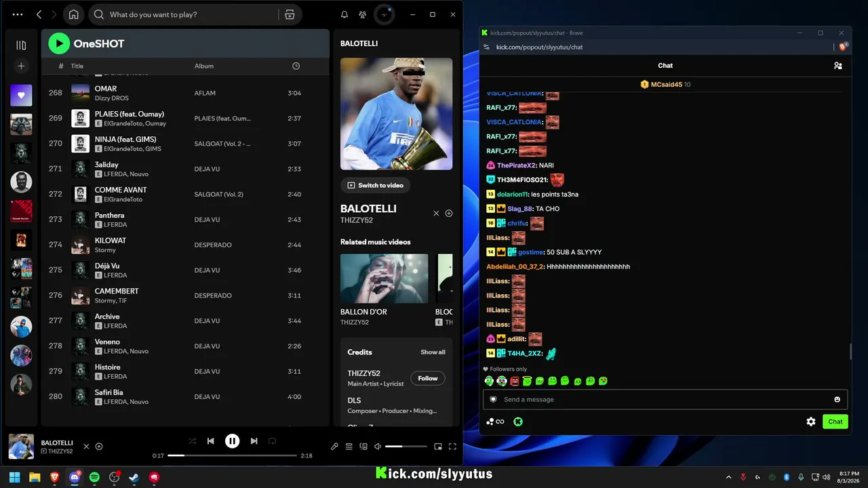Seek within the song progress bar
This screenshot has width=868, height=488.
pos(233,455)
